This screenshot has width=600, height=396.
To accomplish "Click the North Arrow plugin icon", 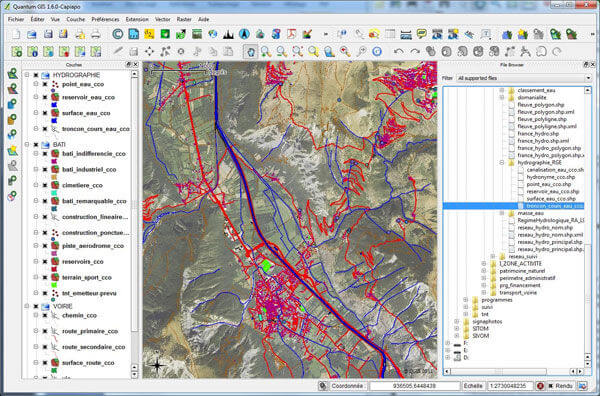I will click(x=244, y=34).
